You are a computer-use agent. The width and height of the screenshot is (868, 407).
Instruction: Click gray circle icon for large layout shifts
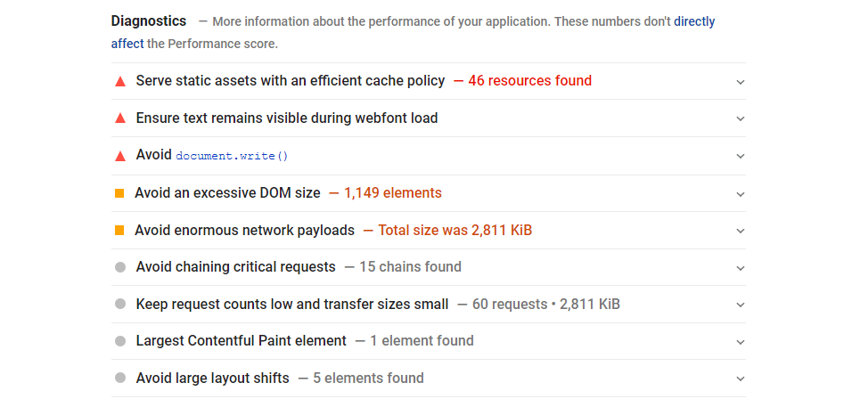pos(120,379)
